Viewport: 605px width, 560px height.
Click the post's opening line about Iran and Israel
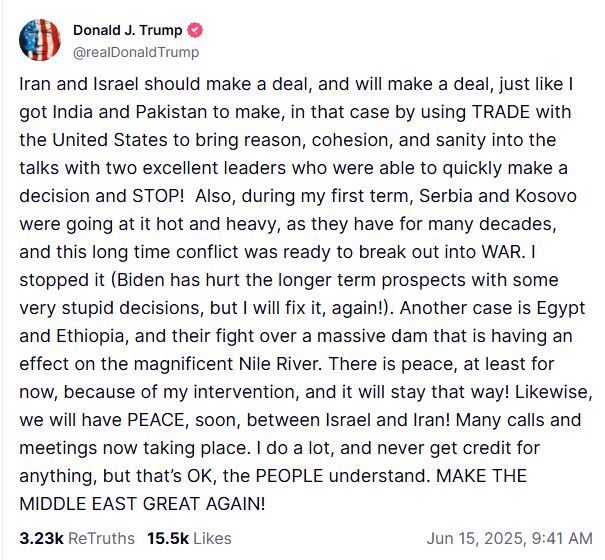pyautogui.click(x=296, y=84)
